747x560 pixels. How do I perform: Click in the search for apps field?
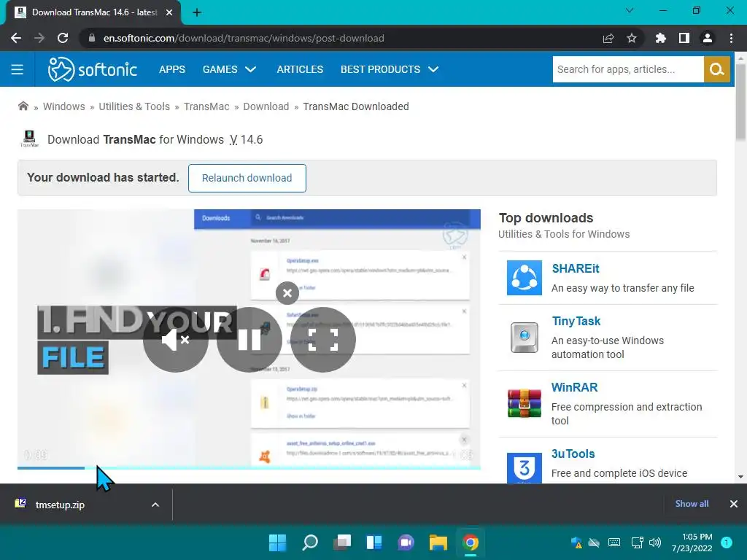(x=628, y=69)
